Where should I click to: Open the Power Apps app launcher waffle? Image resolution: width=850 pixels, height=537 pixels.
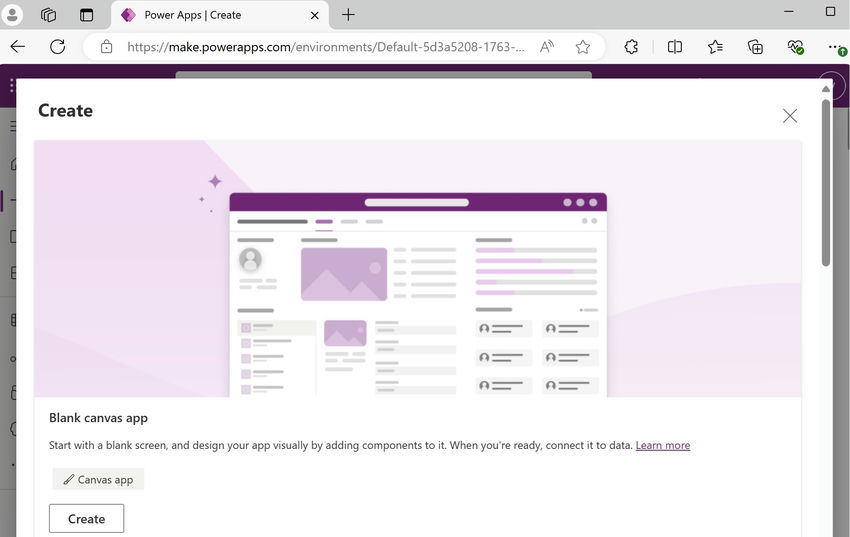(x=12, y=86)
